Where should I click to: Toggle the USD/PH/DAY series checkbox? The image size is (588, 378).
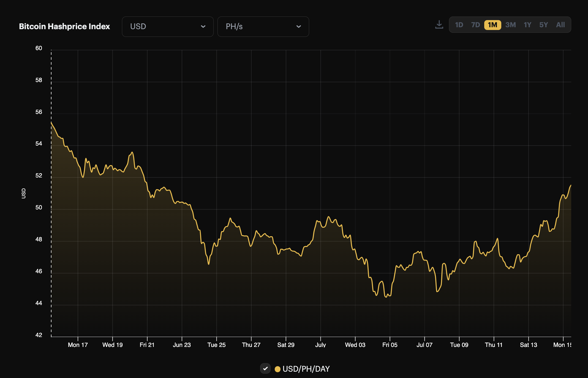click(x=265, y=369)
